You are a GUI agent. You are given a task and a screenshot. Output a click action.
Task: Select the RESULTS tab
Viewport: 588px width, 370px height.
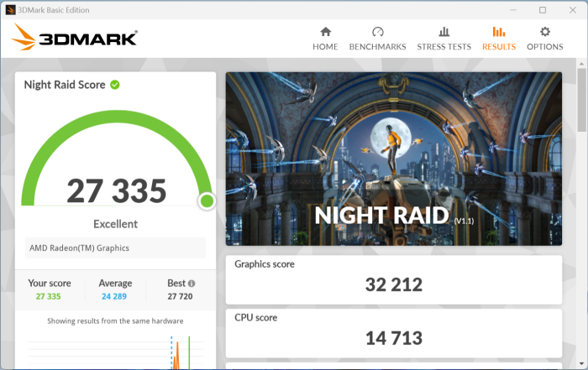click(499, 39)
